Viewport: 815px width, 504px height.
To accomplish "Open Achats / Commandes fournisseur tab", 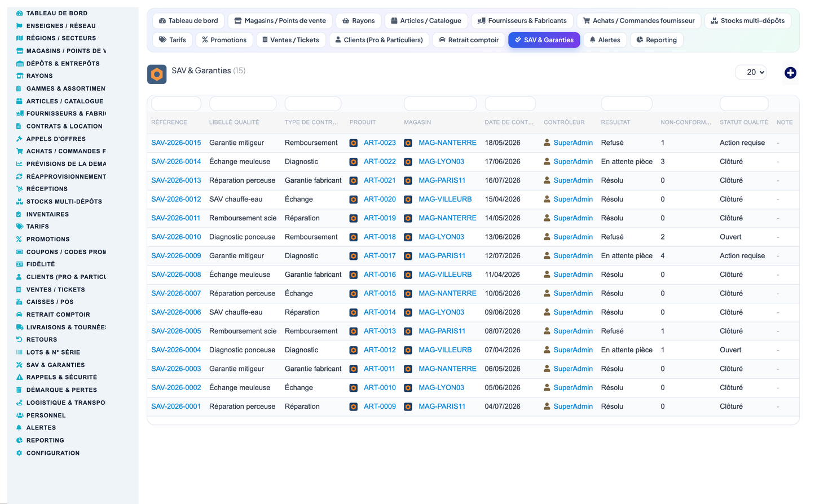I will point(639,21).
